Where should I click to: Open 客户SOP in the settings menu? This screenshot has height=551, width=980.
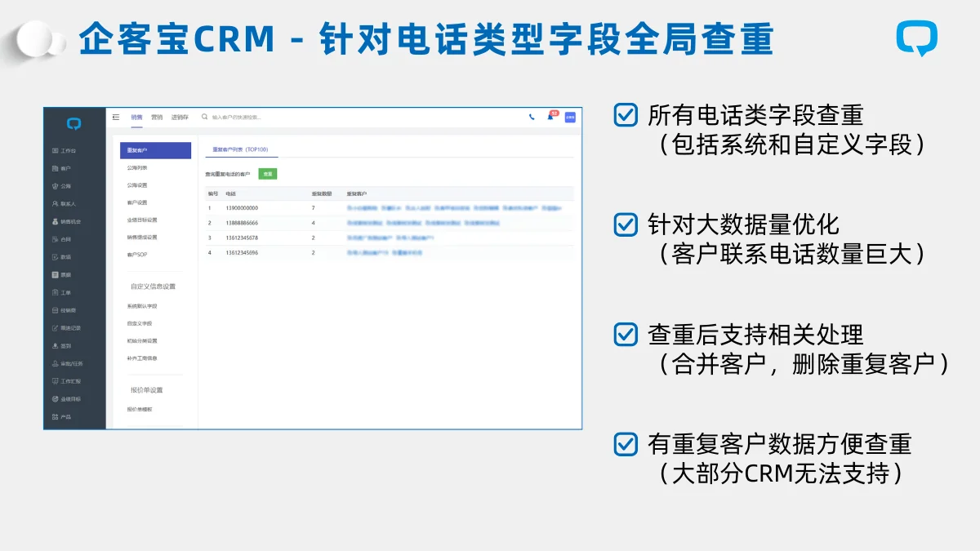[137, 255]
